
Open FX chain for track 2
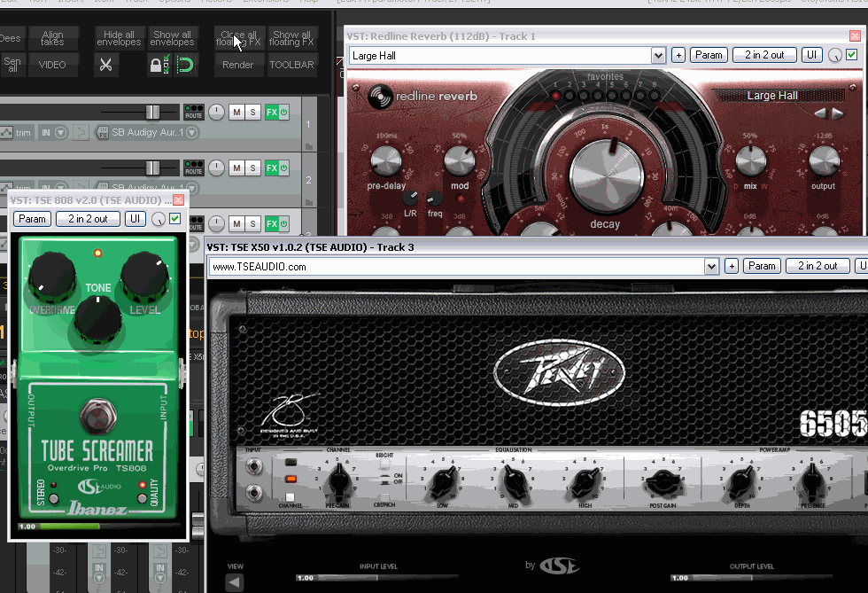(271, 168)
